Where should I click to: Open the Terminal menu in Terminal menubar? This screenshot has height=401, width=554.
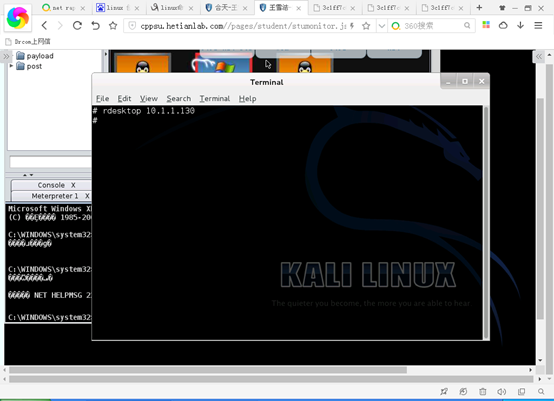point(215,99)
